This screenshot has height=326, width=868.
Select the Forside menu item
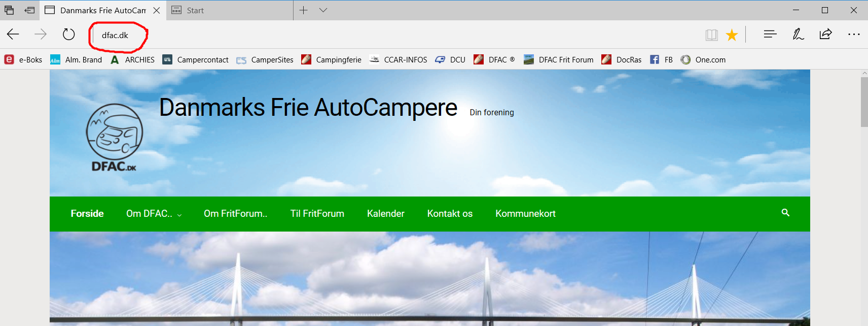(x=87, y=214)
